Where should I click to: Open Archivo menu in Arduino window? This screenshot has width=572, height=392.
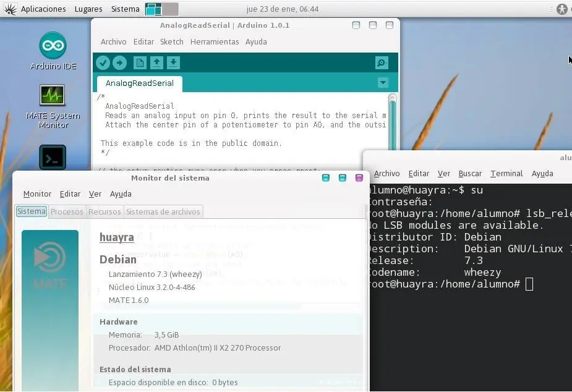point(113,42)
